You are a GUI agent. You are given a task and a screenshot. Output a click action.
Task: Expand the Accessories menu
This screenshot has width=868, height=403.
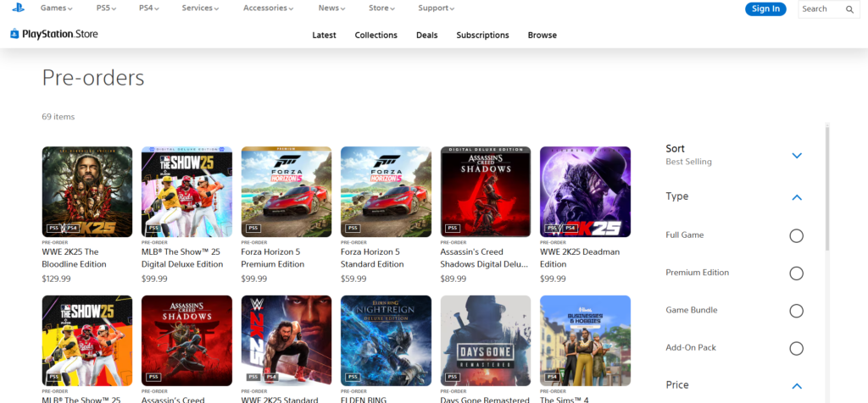click(x=269, y=8)
